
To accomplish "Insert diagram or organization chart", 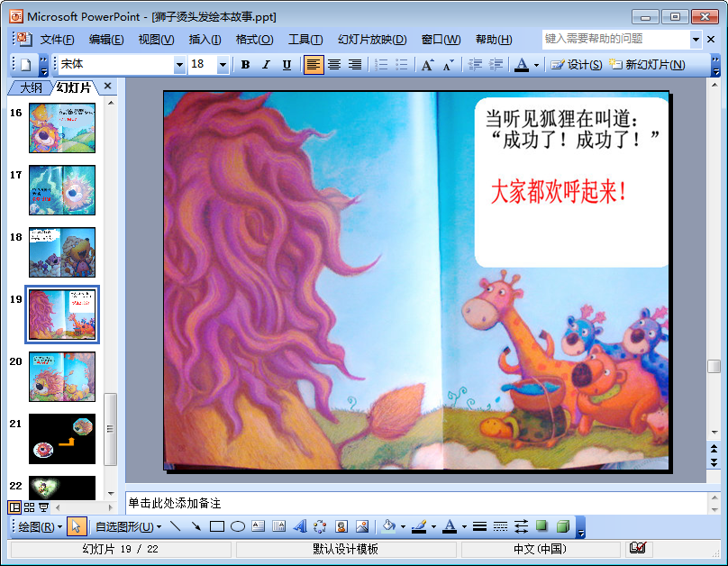I will pos(321,526).
